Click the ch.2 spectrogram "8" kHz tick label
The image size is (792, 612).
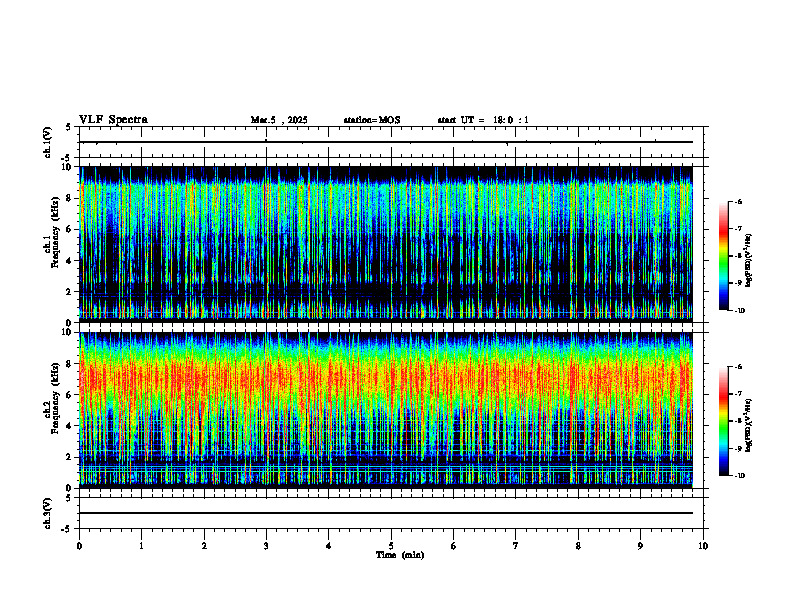click(x=69, y=364)
